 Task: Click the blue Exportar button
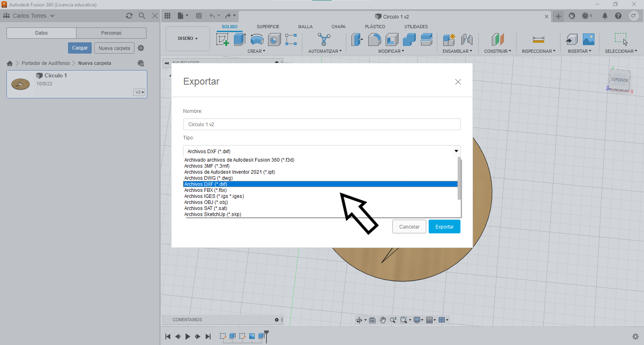click(444, 227)
